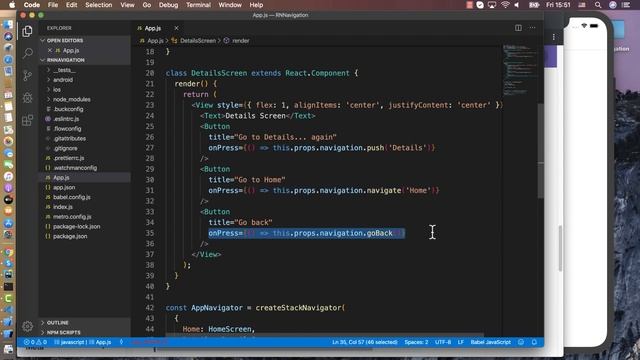Expand the __tests__ folder
Viewport: 640px width, 360px height.
coord(64,70)
